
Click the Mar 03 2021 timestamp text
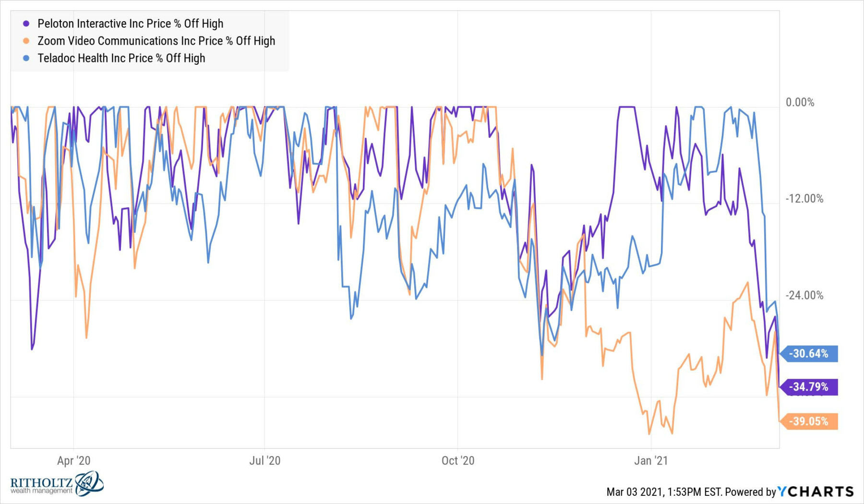click(x=665, y=492)
